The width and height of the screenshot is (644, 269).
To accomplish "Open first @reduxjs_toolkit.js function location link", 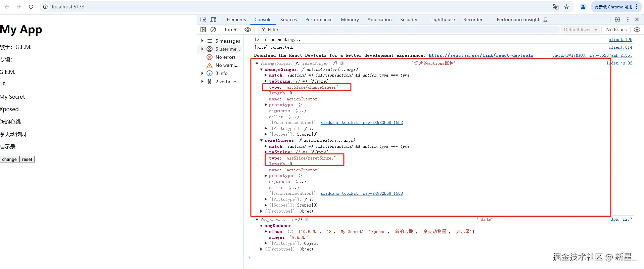I will point(362,123).
